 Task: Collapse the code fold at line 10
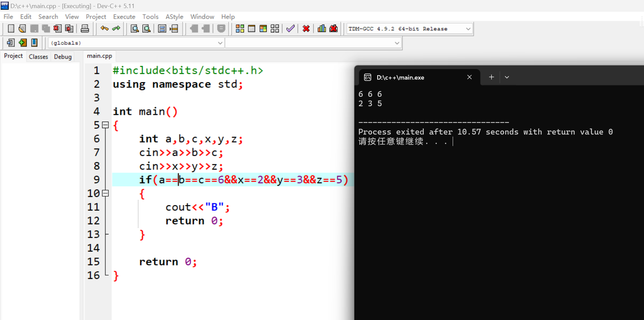tap(105, 193)
